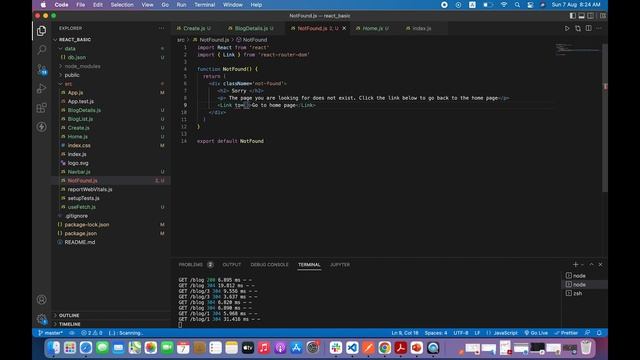Open the JUPYTER panel tab
The height and width of the screenshot is (360, 640).
[340, 264]
